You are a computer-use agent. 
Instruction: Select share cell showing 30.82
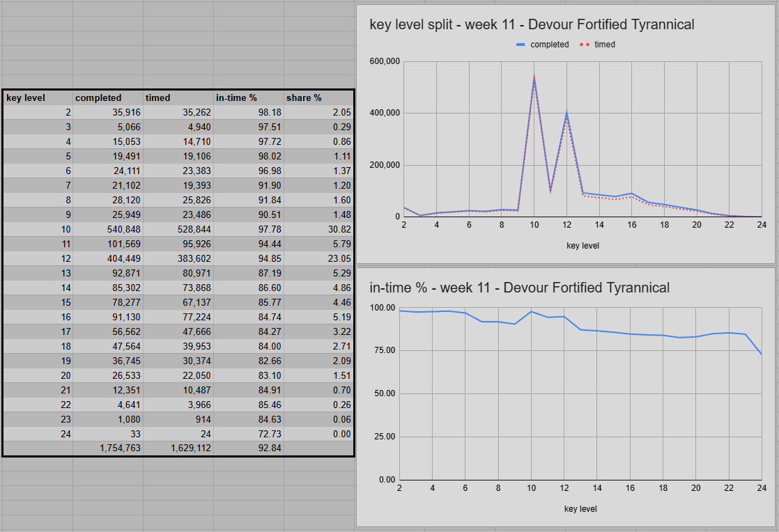click(x=319, y=229)
